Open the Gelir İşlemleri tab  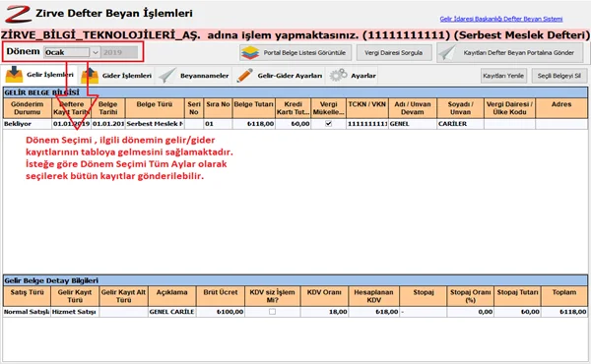[x=39, y=75]
